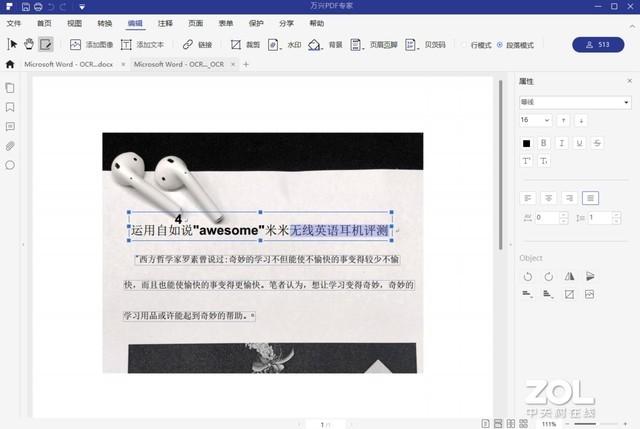Image resolution: width=640 pixels, height=429 pixels.
Task: Go to the Home start icon
Action: pyautogui.click(x=10, y=64)
